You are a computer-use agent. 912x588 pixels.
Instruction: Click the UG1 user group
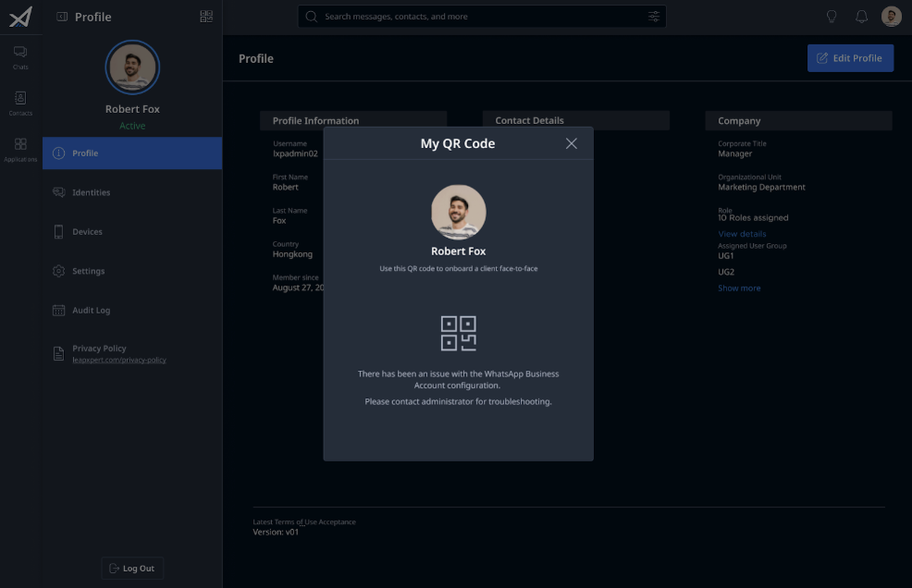(726, 256)
